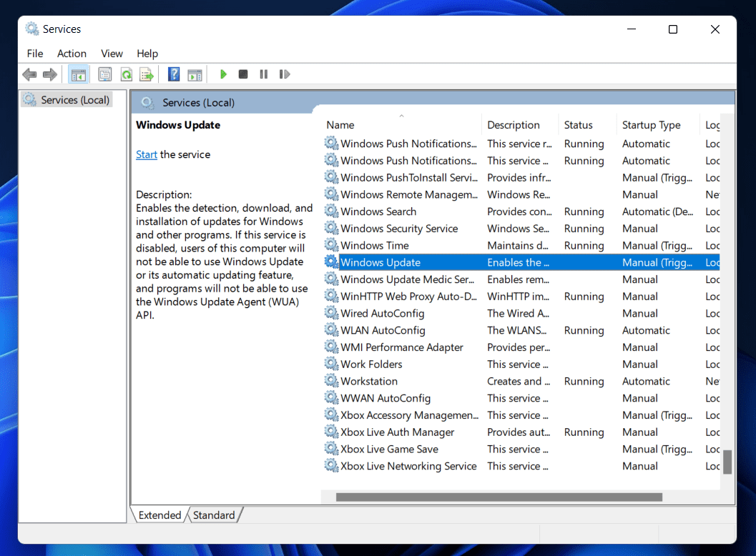Open the Help toolbar icon
The image size is (756, 556).
174,74
